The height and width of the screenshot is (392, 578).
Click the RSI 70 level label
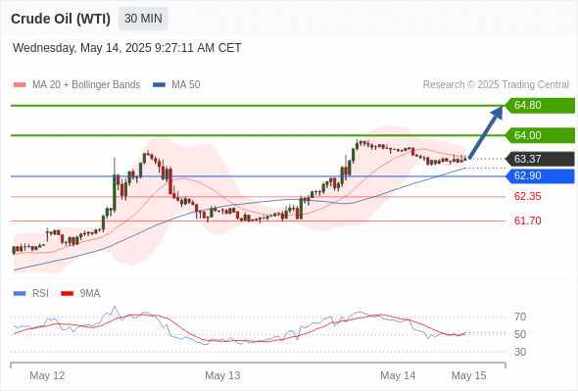click(x=520, y=317)
